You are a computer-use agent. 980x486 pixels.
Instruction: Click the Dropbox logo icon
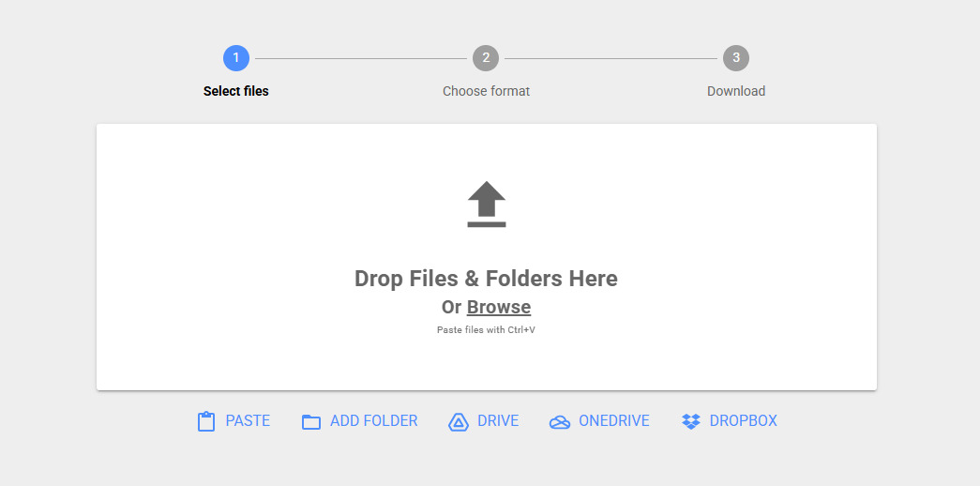point(690,421)
